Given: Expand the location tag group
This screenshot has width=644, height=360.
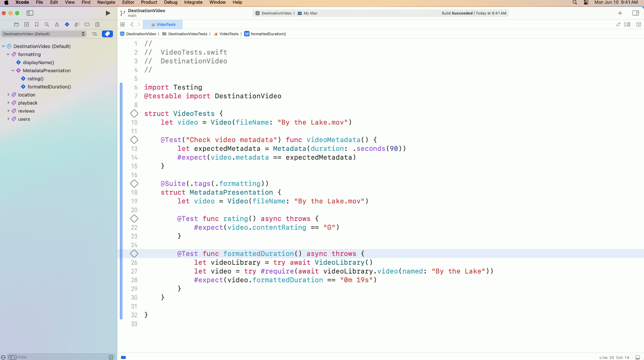Looking at the screenshot, I should pyautogui.click(x=8, y=95).
